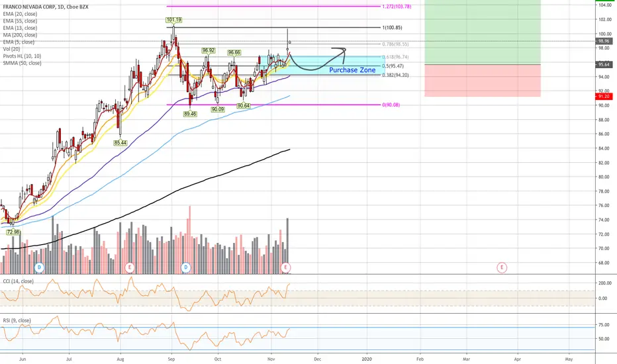Select the 0.786(98.55) Fibonacci level label

[395, 44]
